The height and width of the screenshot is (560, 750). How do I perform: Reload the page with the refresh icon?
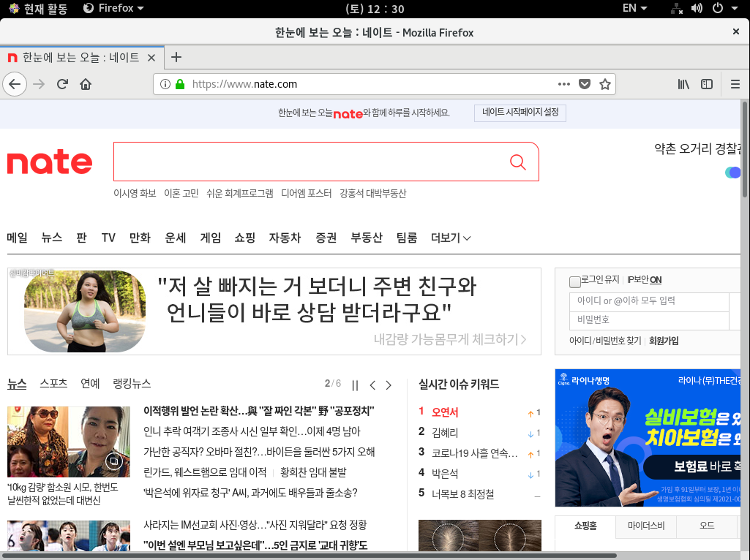[x=62, y=85]
